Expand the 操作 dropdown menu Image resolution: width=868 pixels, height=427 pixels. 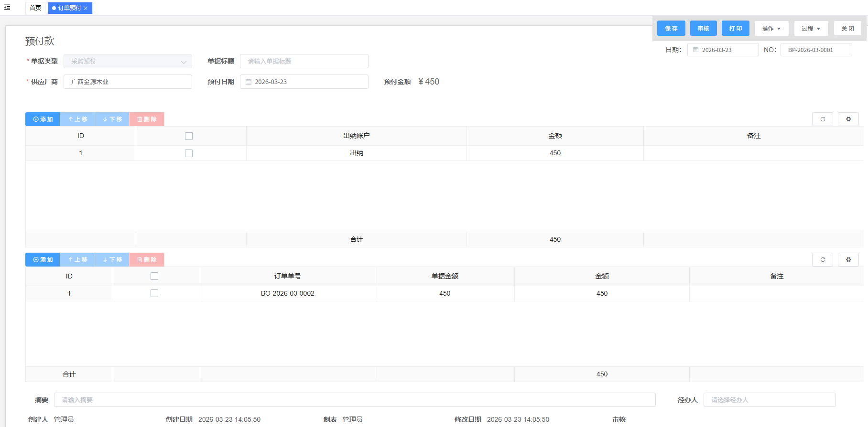point(771,29)
